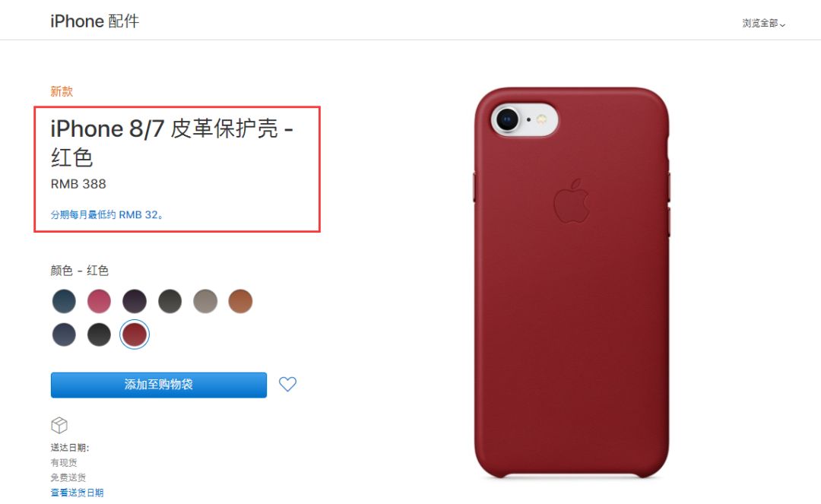Click the RMB 388 price text
This screenshot has height=504, width=821.
click(78, 184)
